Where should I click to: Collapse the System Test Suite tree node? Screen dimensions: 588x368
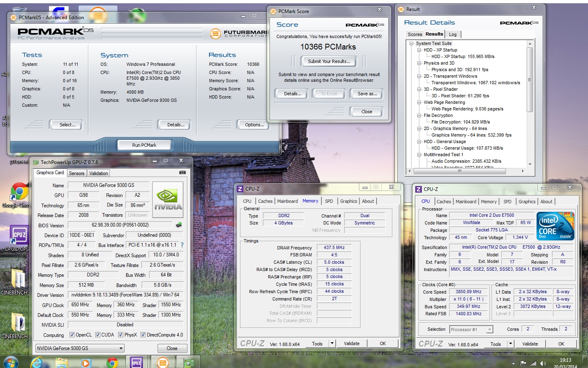411,43
